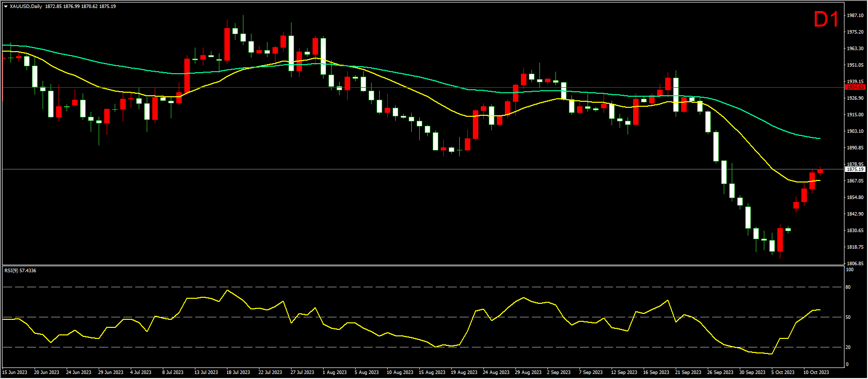Image resolution: width=868 pixels, height=379 pixels.
Task: Click the RSI level 80 scale label
Action: 848,287
